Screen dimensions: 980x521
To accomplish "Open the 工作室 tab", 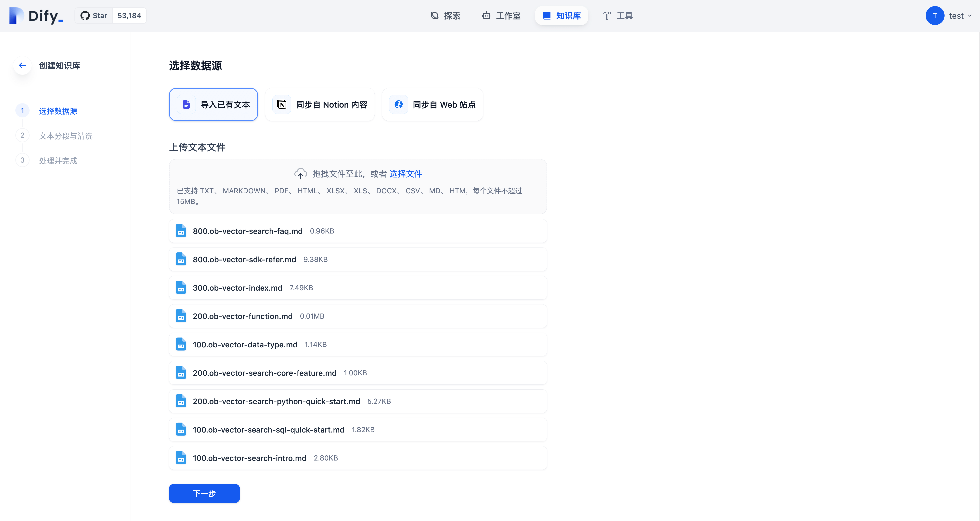I will pyautogui.click(x=501, y=16).
